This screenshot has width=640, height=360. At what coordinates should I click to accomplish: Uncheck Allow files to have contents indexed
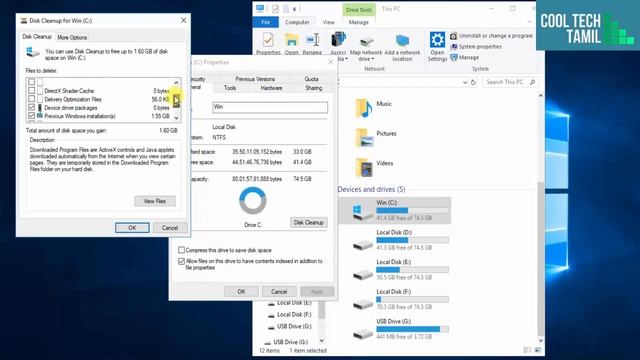click(x=181, y=261)
